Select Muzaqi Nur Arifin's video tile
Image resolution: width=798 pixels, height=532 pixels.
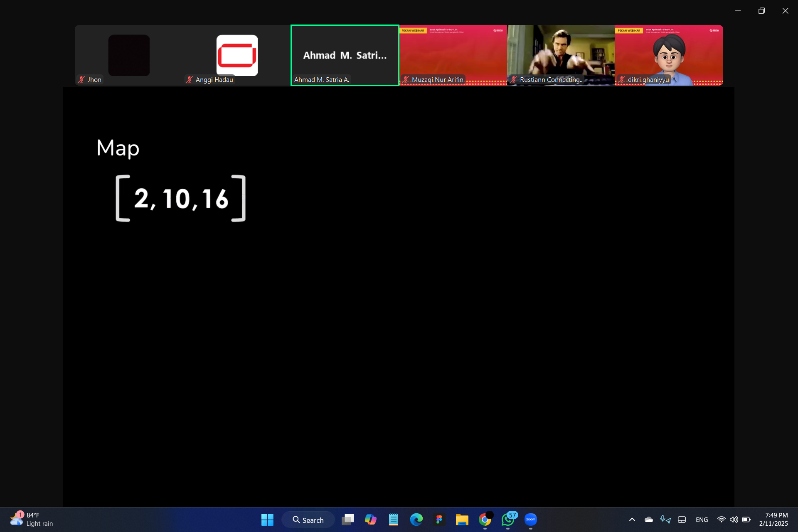(x=453, y=55)
